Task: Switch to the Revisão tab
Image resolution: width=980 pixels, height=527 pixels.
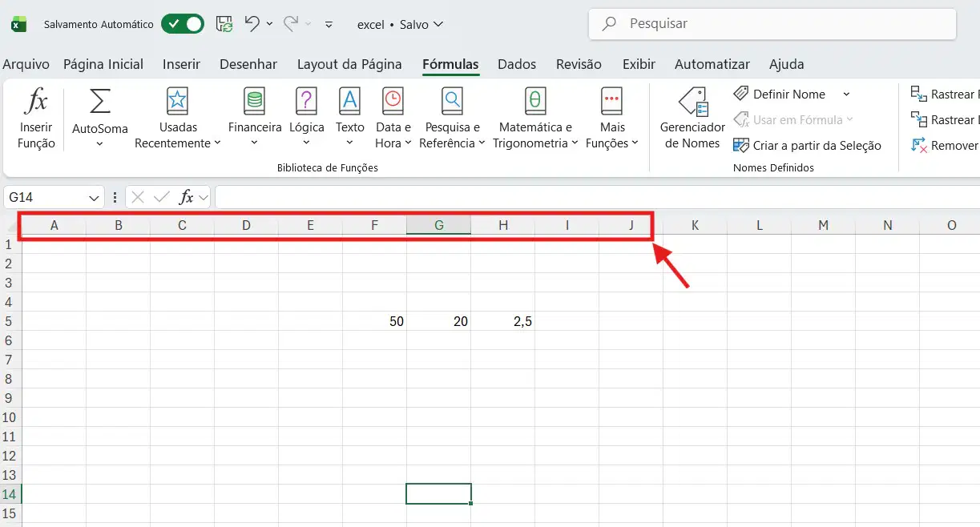Action: 579,64
